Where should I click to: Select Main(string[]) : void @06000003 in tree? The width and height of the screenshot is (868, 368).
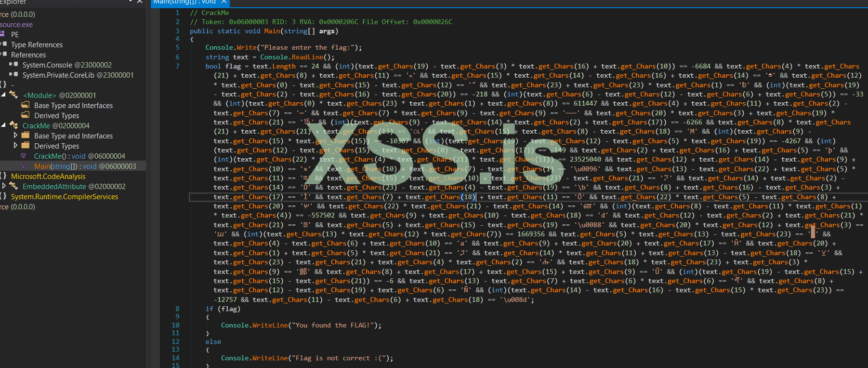85,166
